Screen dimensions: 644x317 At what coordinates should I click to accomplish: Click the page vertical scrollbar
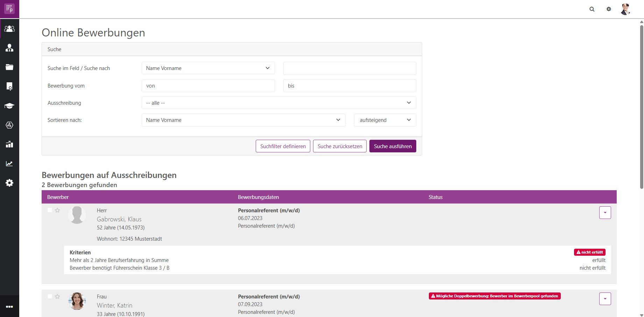pos(642,107)
